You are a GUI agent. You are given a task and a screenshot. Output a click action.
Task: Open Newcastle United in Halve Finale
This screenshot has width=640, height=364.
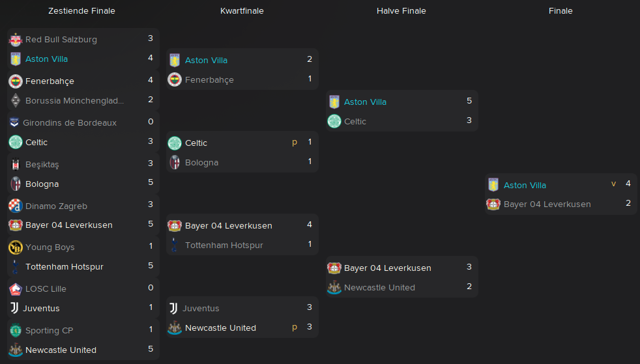[x=379, y=287]
